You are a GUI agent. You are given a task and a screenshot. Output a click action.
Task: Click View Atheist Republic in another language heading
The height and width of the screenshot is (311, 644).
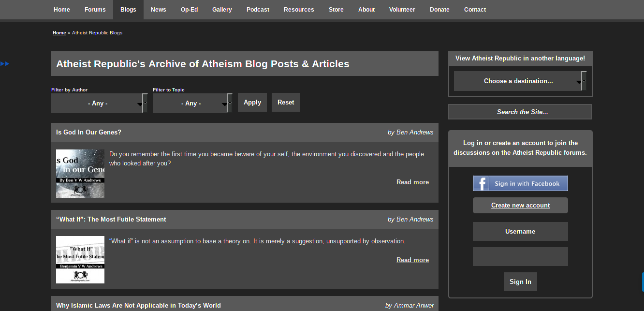(x=520, y=58)
